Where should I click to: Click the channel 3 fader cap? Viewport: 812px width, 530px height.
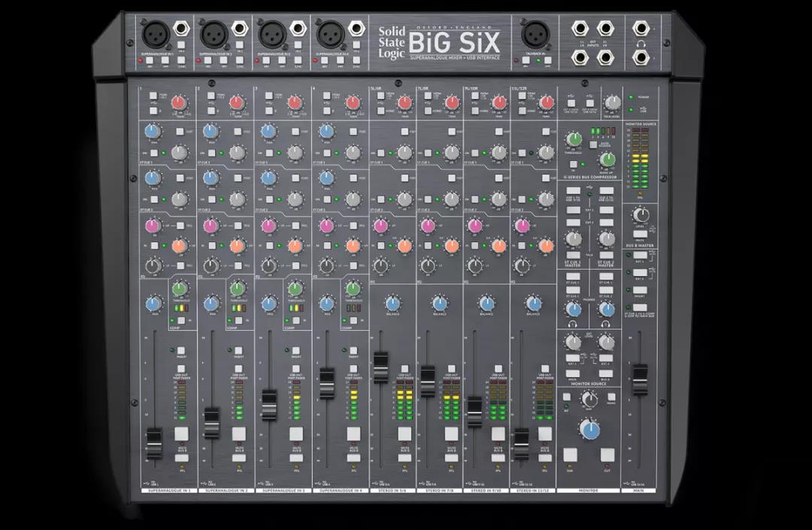[269, 405]
